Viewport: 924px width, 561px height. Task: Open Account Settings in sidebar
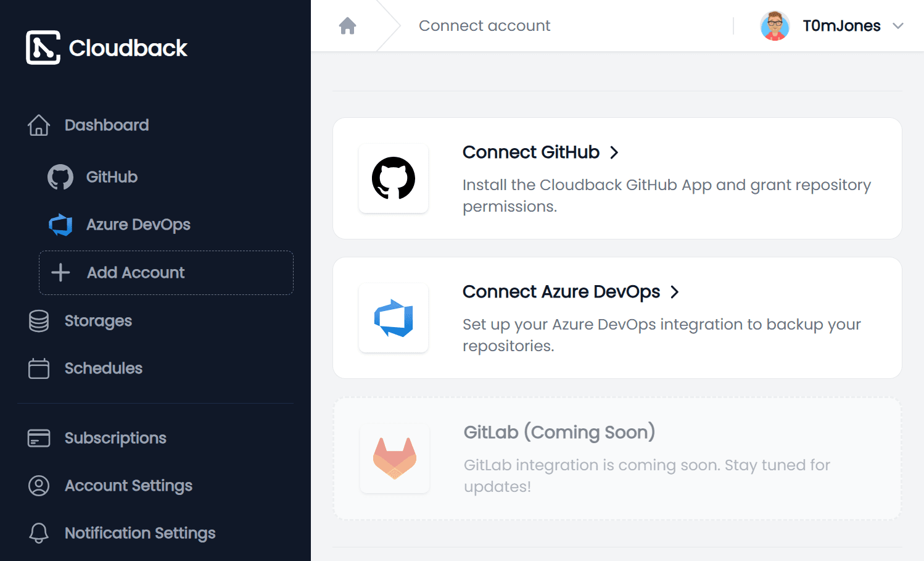(x=128, y=486)
